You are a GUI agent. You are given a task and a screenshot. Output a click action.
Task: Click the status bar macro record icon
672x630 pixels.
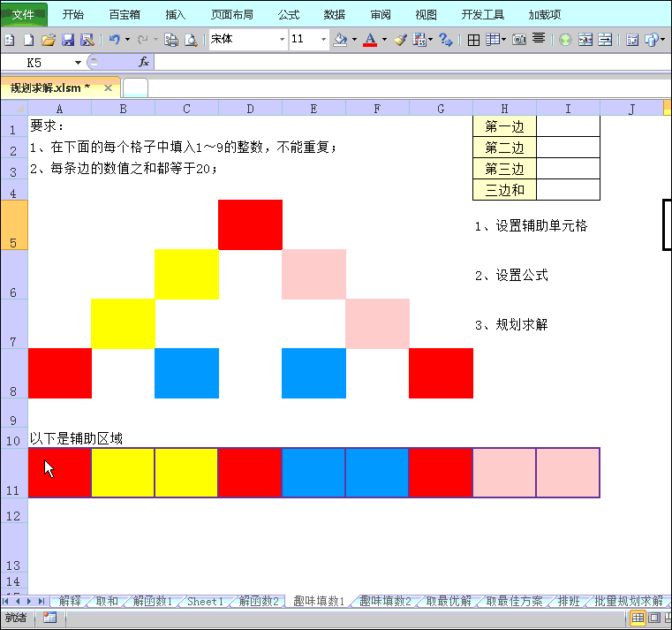coord(49,618)
